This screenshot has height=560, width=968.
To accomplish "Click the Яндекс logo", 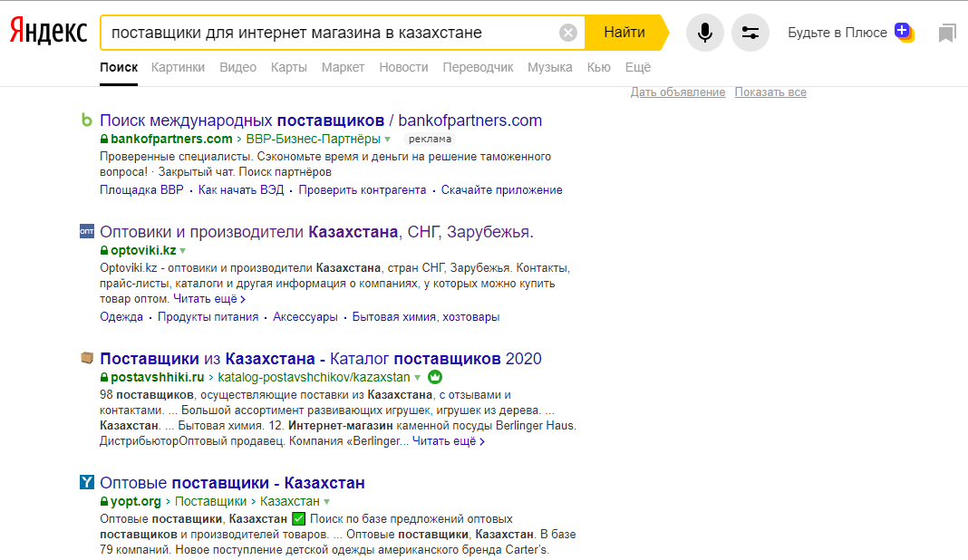I will 49,32.
